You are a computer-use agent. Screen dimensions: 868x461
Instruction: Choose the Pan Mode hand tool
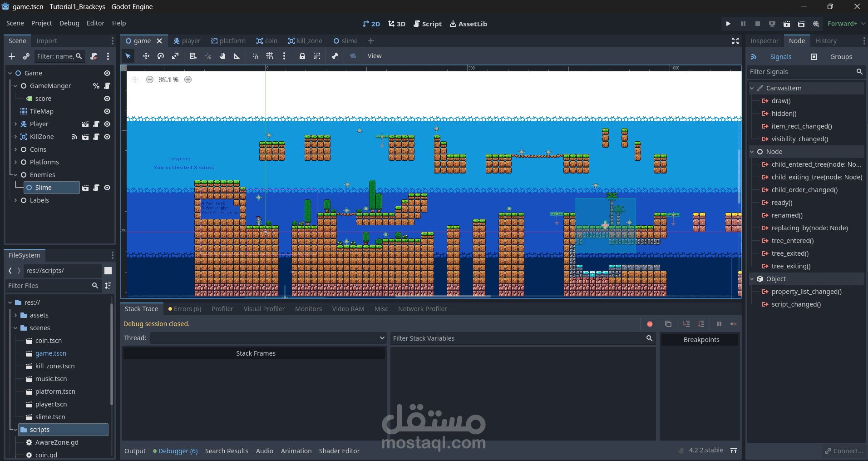click(222, 56)
